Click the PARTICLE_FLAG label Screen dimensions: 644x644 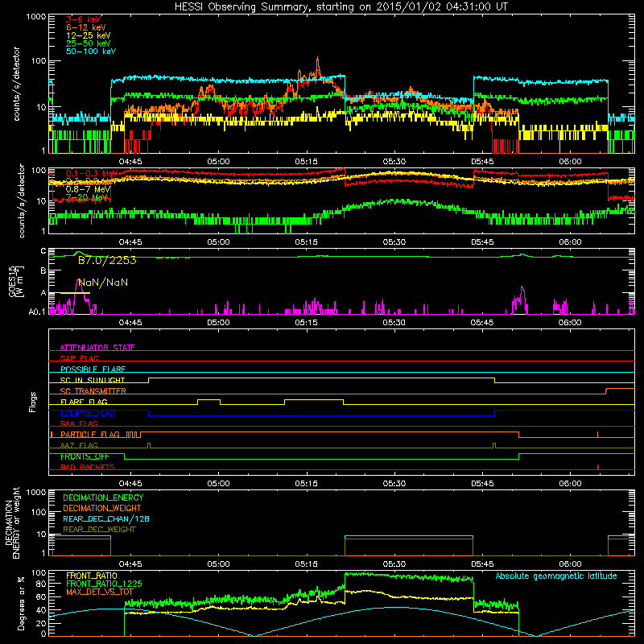(x=90, y=434)
